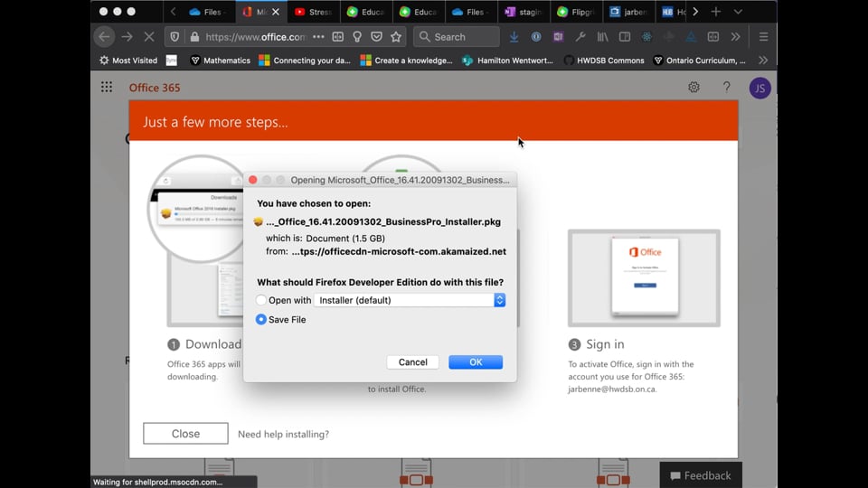
Task: Open Office 365 help question mark
Action: click(x=726, y=88)
